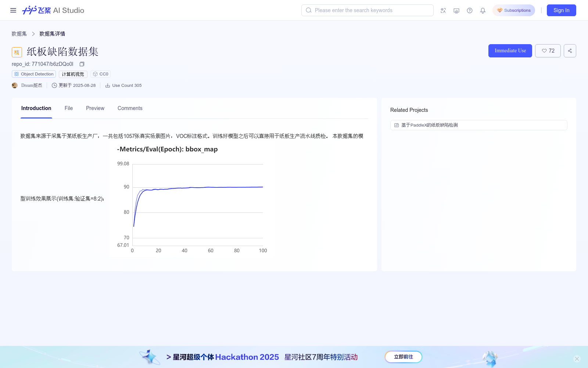Focus the search keywords input field

(367, 10)
